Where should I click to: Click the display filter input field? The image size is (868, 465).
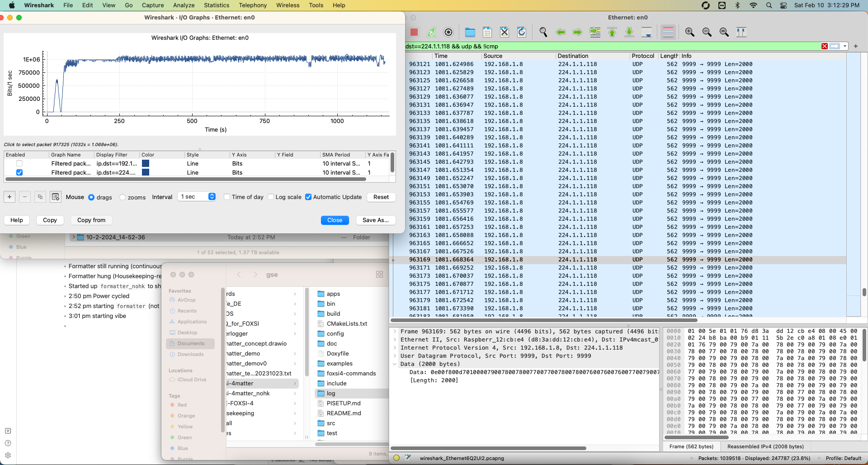pos(612,46)
